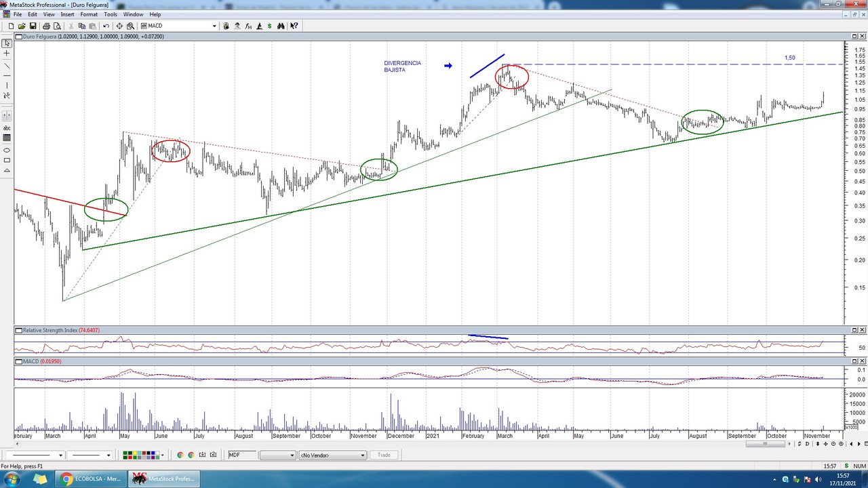Activate the context help arrow-question icon
868x488 pixels.
[294, 26]
